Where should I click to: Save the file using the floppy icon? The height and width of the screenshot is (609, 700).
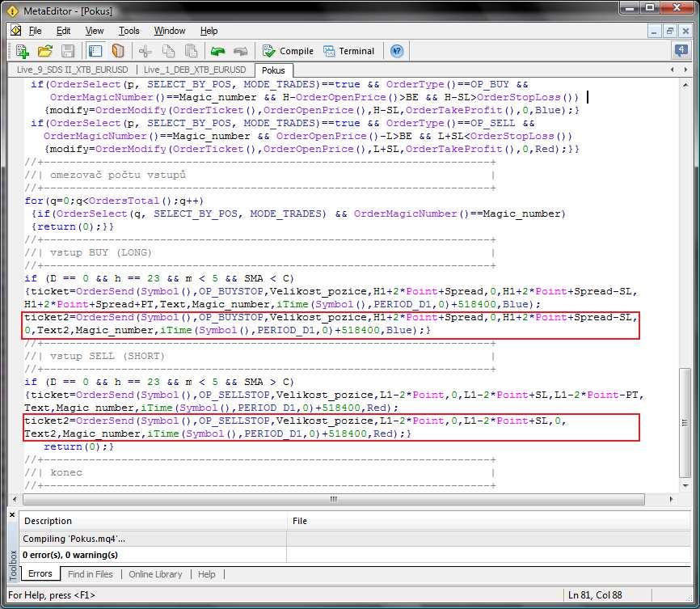click(68, 51)
